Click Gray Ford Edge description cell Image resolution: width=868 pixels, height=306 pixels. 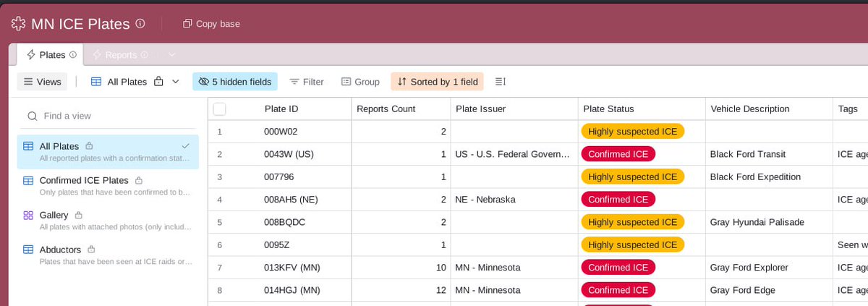pyautogui.click(x=769, y=290)
